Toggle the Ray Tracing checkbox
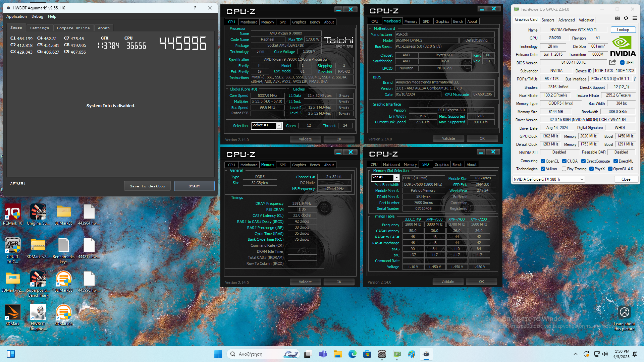The image size is (644, 362). tap(564, 169)
